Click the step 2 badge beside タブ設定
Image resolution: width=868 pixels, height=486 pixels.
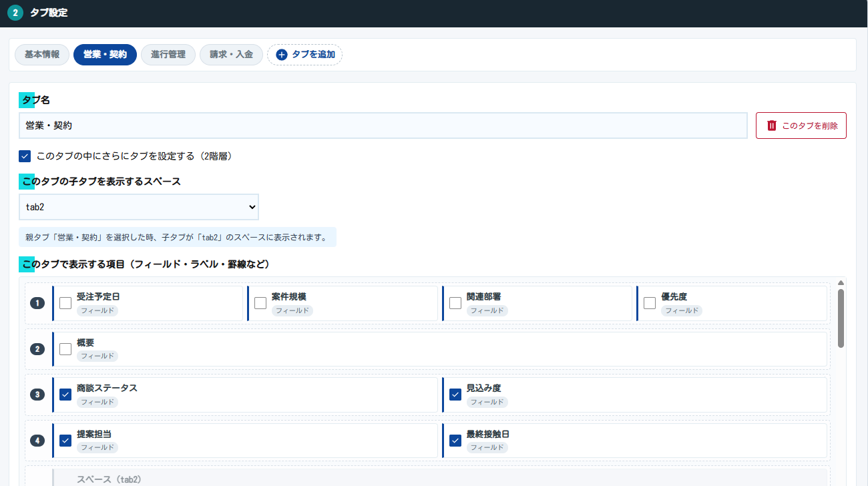15,13
